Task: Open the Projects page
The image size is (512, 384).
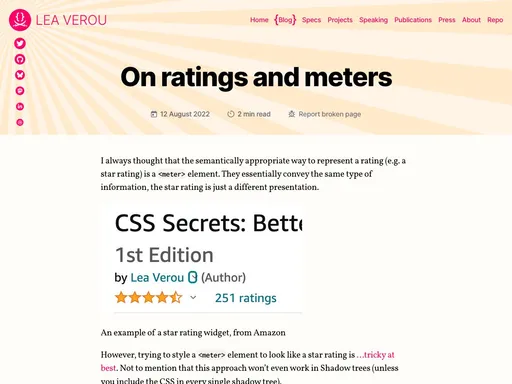Action: [x=340, y=20]
